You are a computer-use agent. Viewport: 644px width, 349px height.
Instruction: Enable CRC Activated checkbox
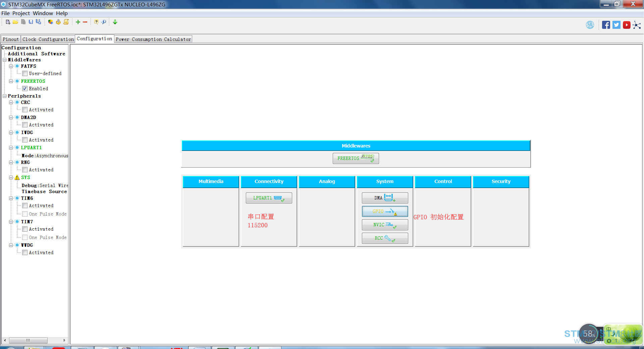click(x=25, y=110)
